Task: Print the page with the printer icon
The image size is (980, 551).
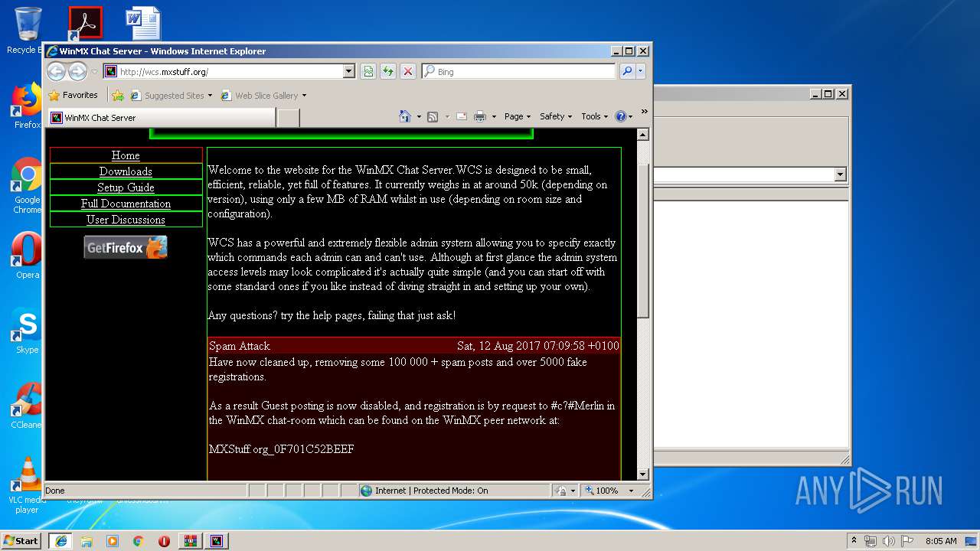Action: tap(480, 116)
